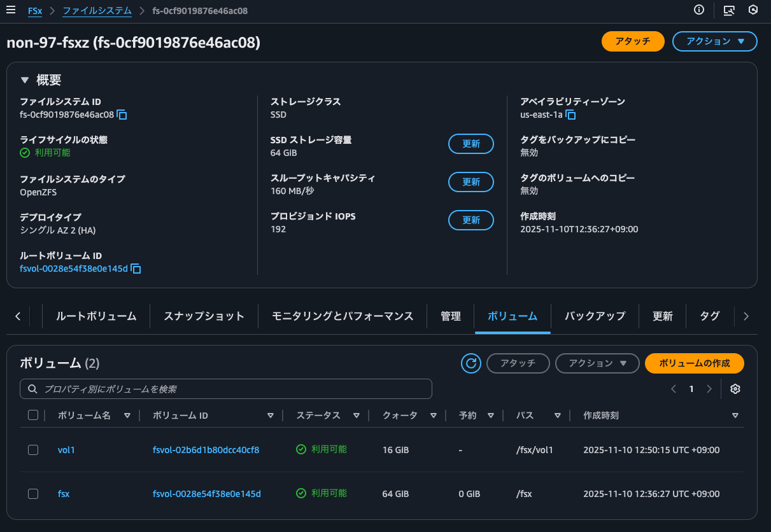Open CloudShell icon in top bar
771x532 pixels.
(x=730, y=10)
